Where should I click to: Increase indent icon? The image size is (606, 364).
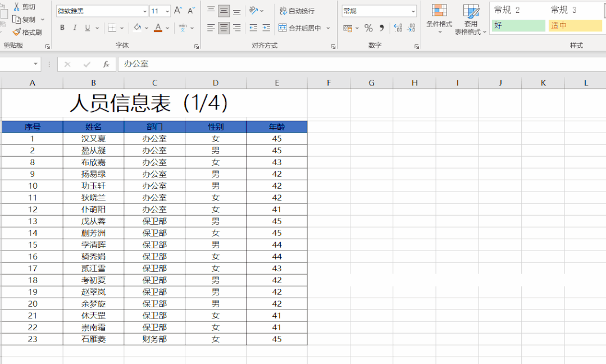pos(266,28)
